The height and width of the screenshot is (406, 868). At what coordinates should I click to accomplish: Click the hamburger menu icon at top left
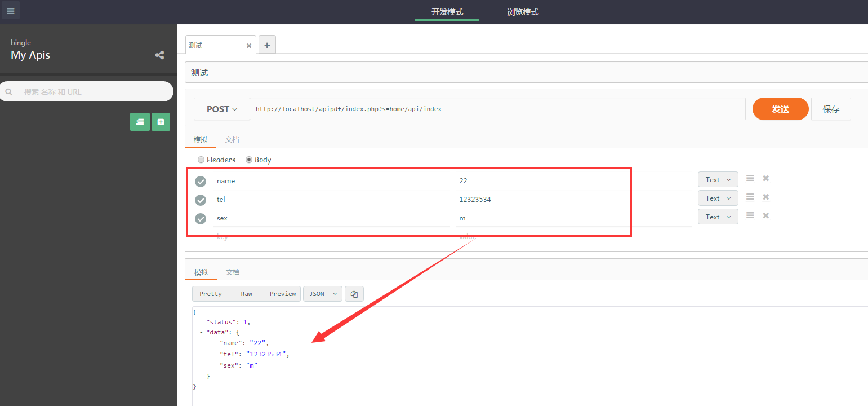tap(11, 10)
